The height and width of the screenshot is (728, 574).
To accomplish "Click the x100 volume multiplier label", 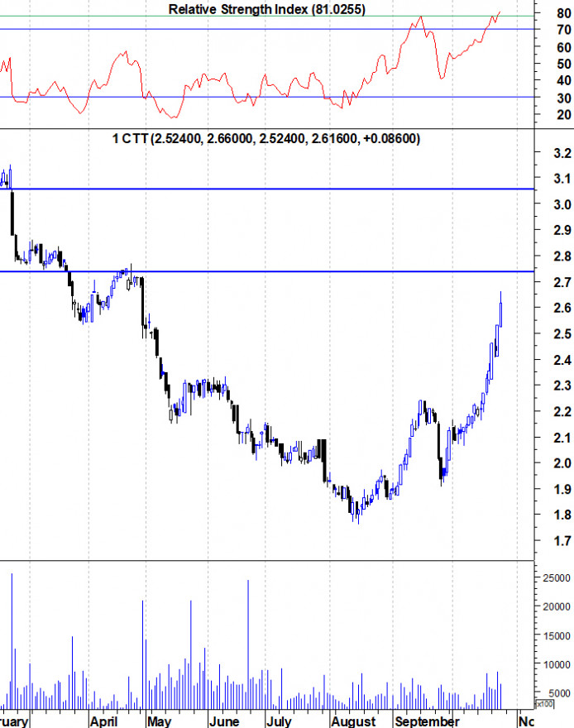I will click(x=545, y=704).
